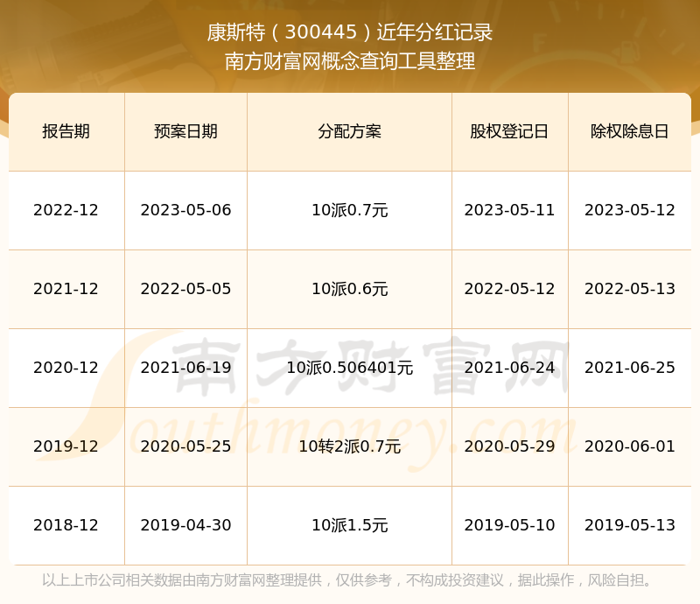Select the 分配方案 column header
700x604 pixels.
[x=349, y=131]
